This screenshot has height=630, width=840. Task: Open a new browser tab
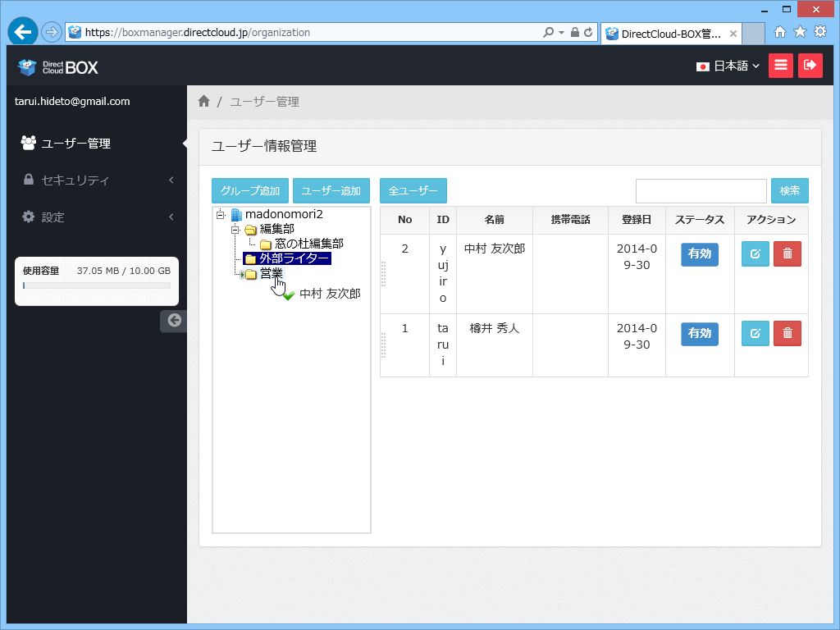click(753, 34)
